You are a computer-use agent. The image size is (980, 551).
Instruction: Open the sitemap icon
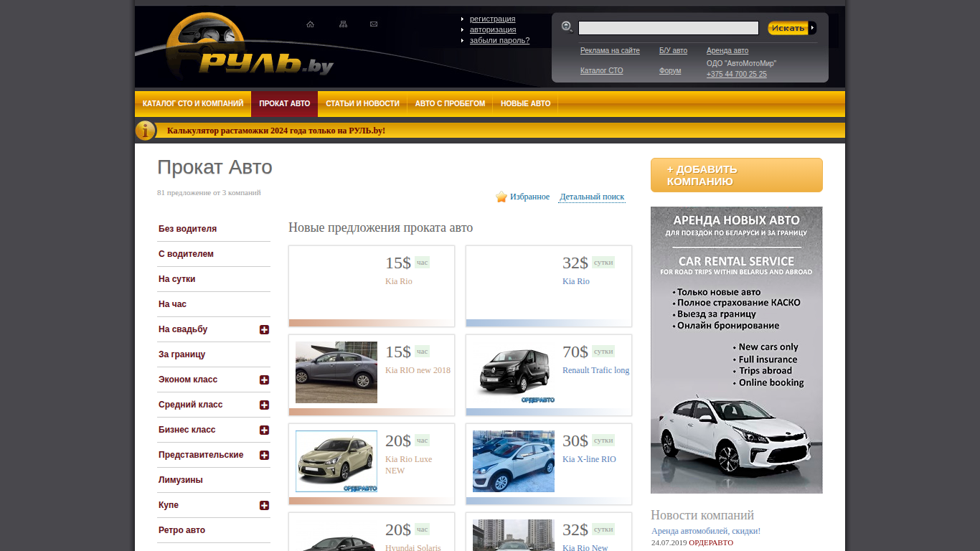point(343,24)
